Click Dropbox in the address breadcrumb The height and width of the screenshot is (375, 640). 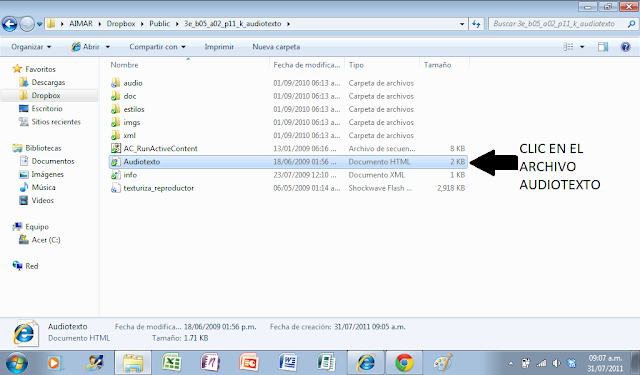click(121, 24)
